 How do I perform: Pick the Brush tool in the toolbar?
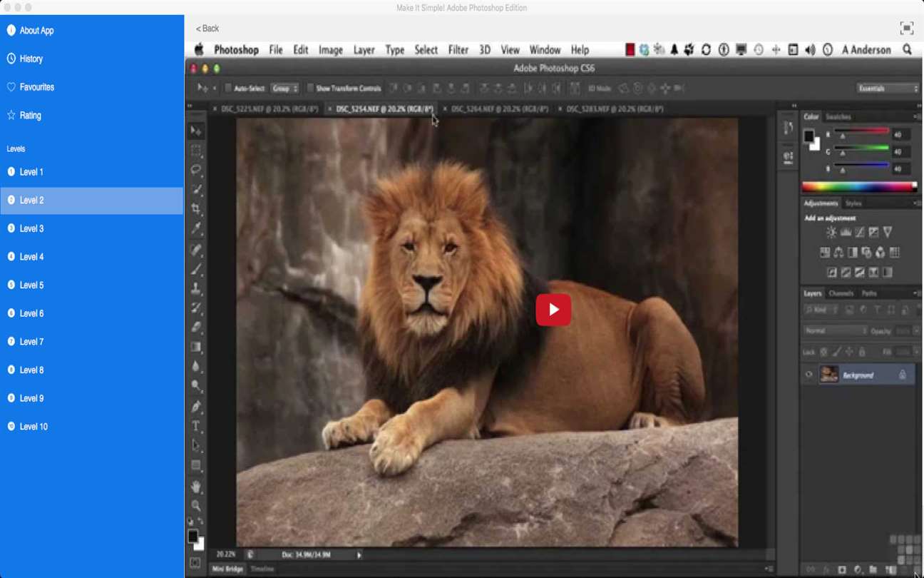[196, 270]
